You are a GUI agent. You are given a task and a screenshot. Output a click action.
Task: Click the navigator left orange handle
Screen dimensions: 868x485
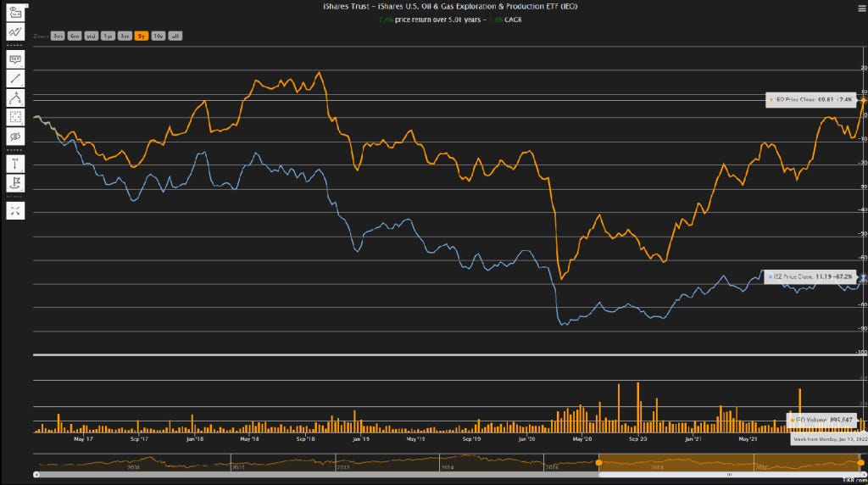(x=598, y=462)
